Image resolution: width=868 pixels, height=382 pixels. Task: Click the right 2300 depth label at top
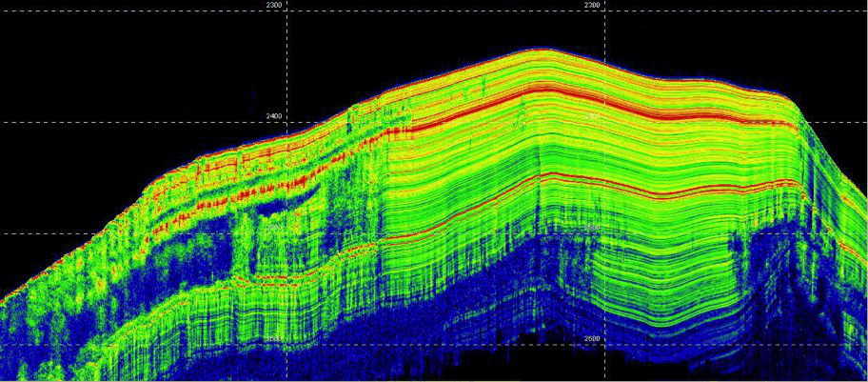click(x=591, y=6)
